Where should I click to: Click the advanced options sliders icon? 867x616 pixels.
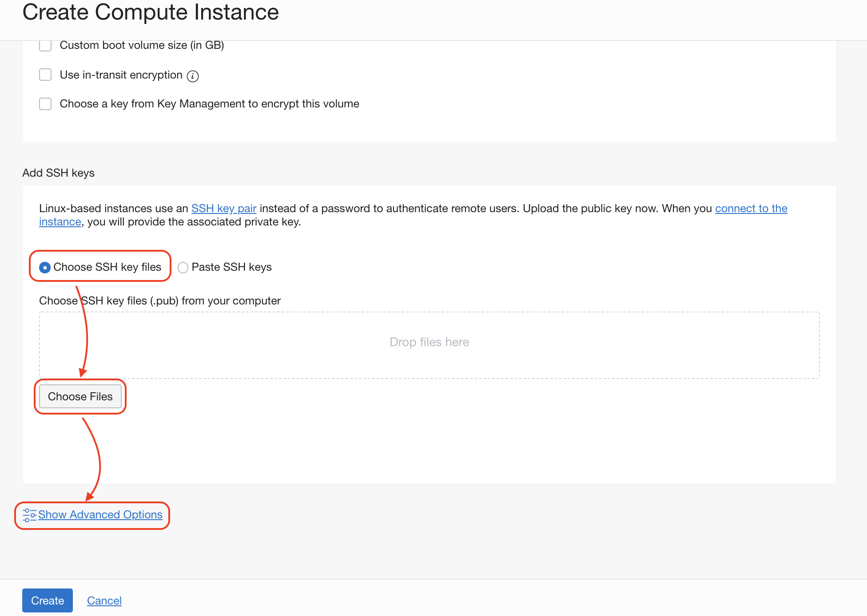click(x=29, y=515)
